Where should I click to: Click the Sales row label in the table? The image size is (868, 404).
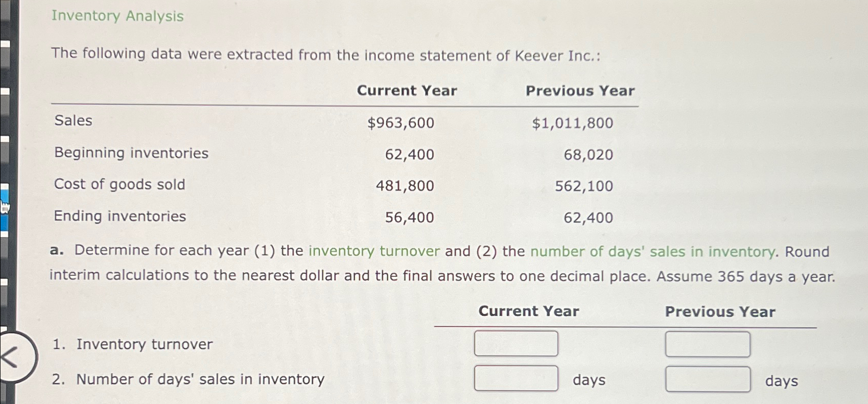[73, 122]
